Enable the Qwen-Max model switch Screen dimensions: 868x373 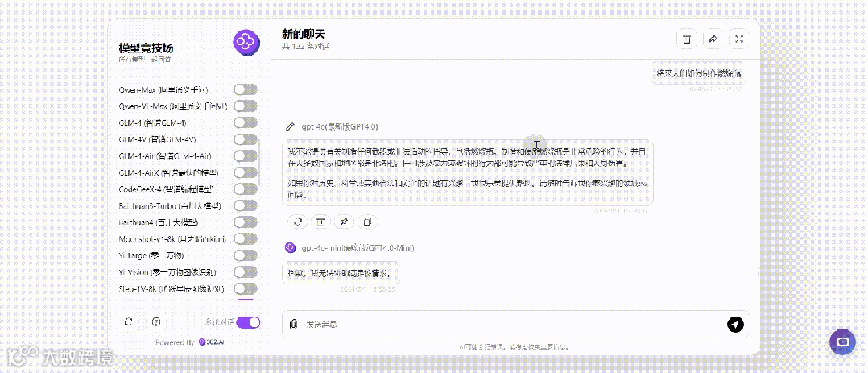click(246, 89)
